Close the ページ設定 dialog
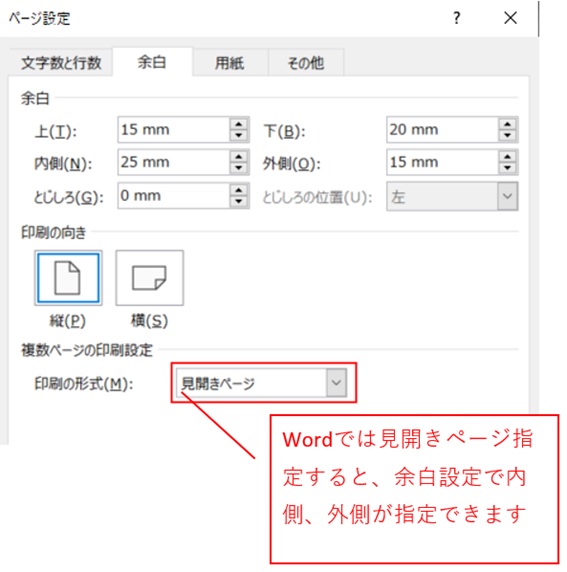The height and width of the screenshot is (572, 567). coord(510,18)
